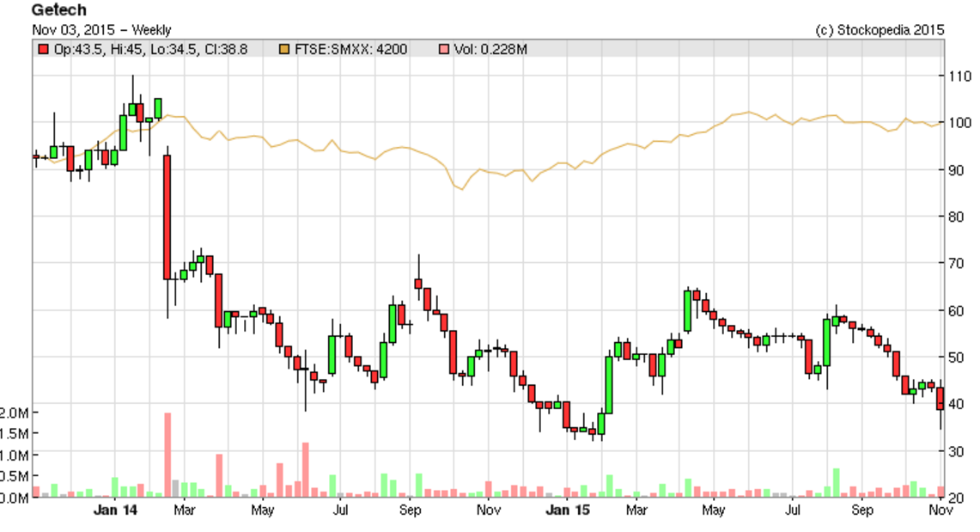This screenshot has width=980, height=532.
Task: Click the 0.5M volume axis label
Action: [x=15, y=477]
